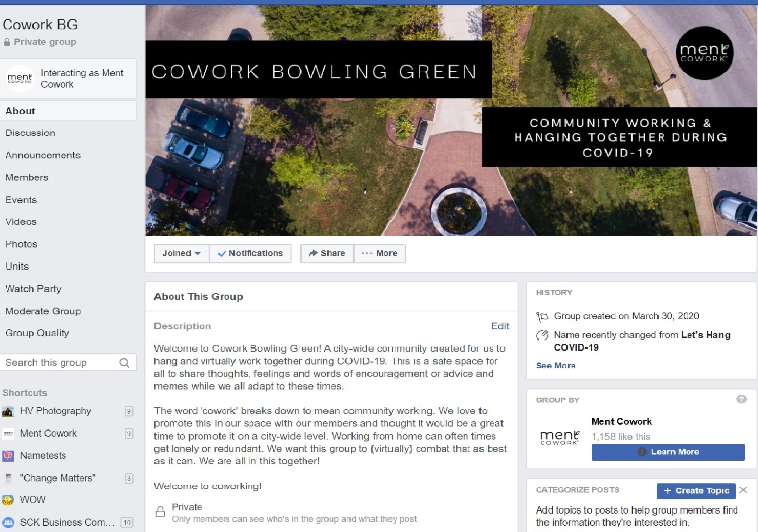
Task: Open the Discussion tab in sidebar
Action: click(30, 133)
